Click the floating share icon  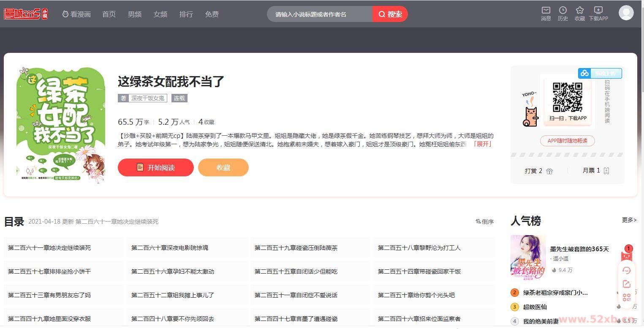tap(626, 284)
